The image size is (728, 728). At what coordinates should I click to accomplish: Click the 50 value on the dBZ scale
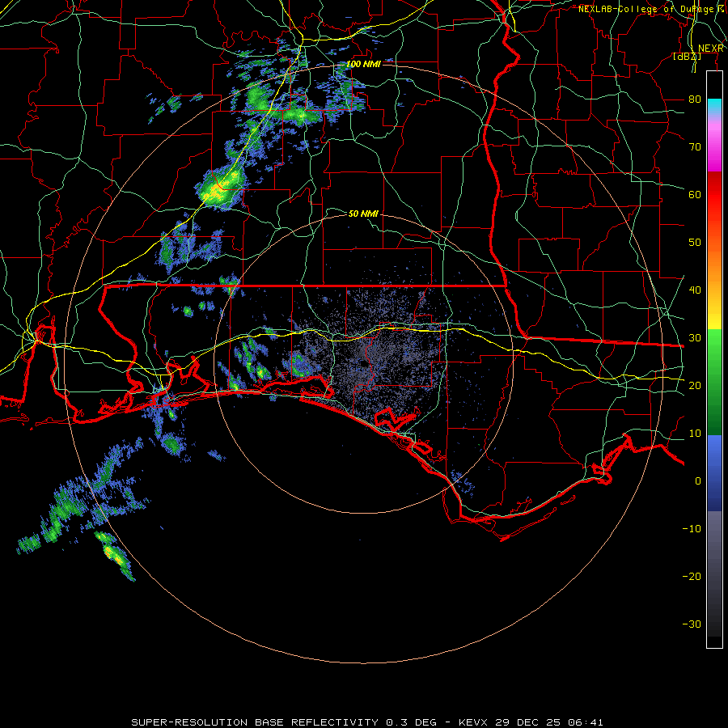point(695,243)
